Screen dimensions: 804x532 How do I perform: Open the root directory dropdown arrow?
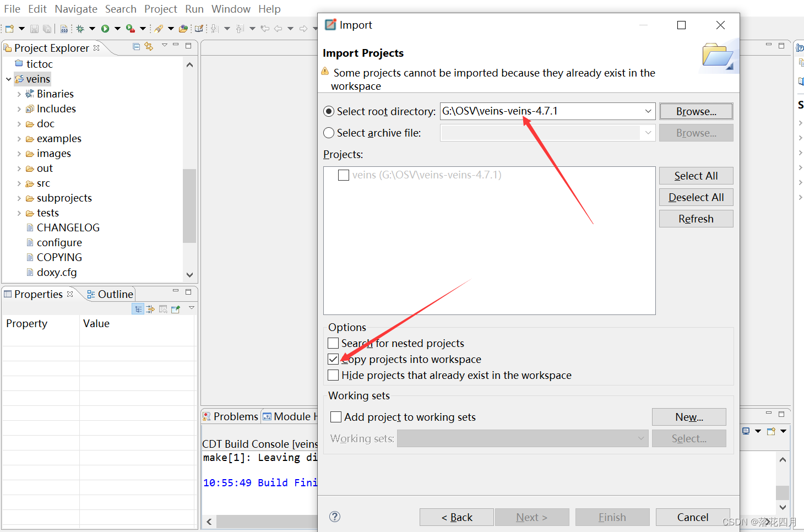(x=648, y=111)
